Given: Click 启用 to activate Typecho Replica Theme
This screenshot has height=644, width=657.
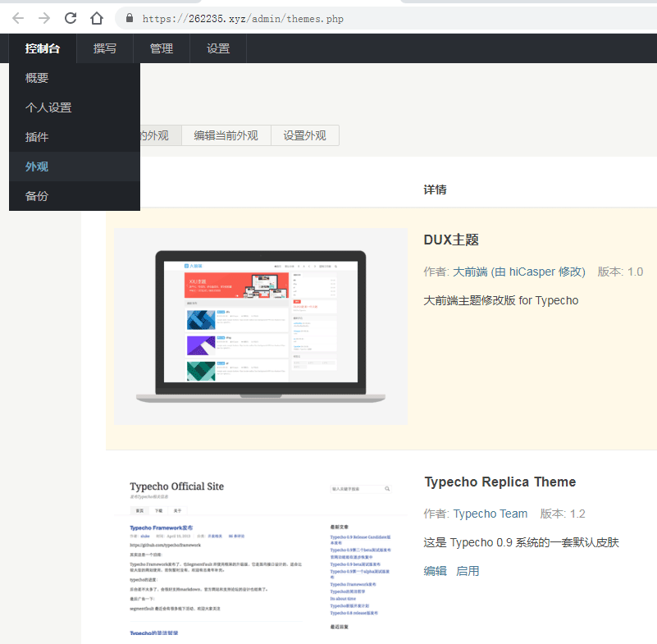Looking at the screenshot, I should coord(468,571).
